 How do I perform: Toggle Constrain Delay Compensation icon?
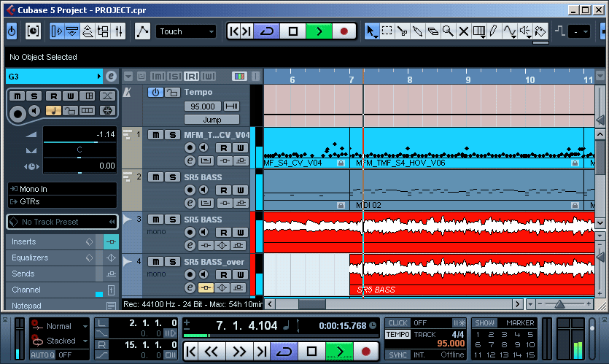pyautogui.click(x=33, y=31)
